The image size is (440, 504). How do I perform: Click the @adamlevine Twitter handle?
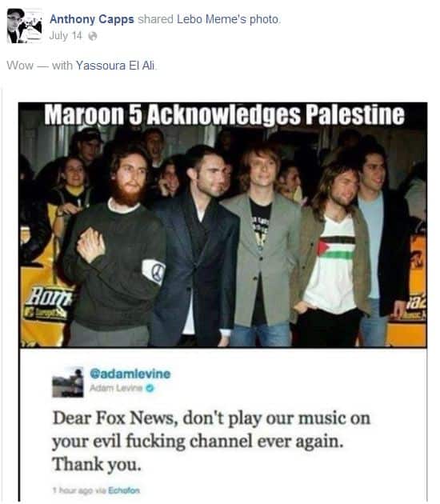click(130, 374)
